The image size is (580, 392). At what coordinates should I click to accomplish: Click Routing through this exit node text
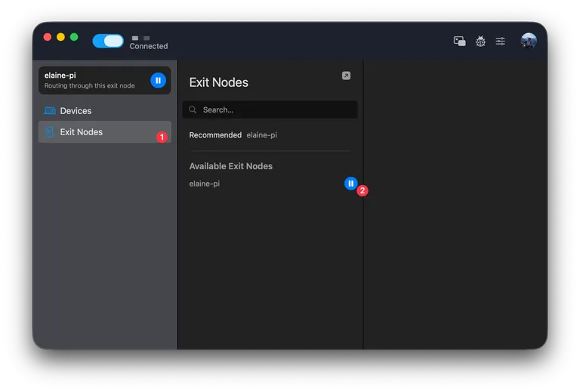point(90,85)
